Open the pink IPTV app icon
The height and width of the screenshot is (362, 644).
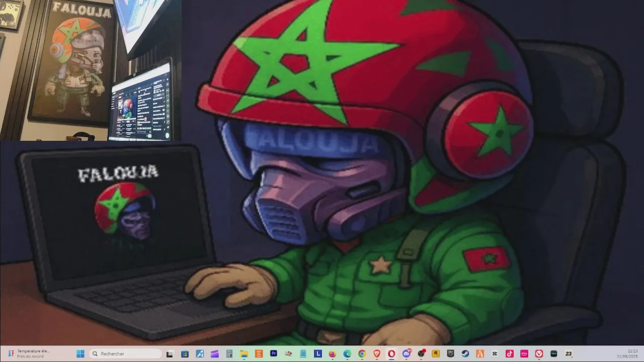coord(524,353)
